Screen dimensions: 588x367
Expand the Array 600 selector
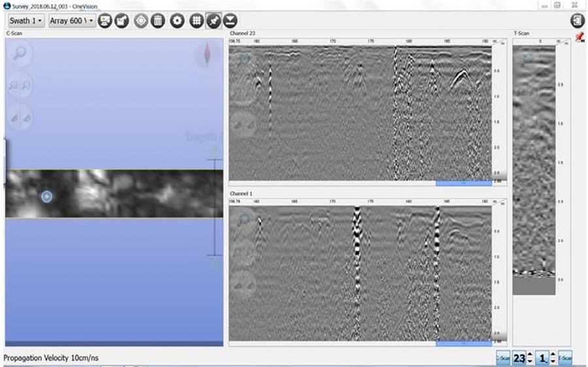(71, 20)
